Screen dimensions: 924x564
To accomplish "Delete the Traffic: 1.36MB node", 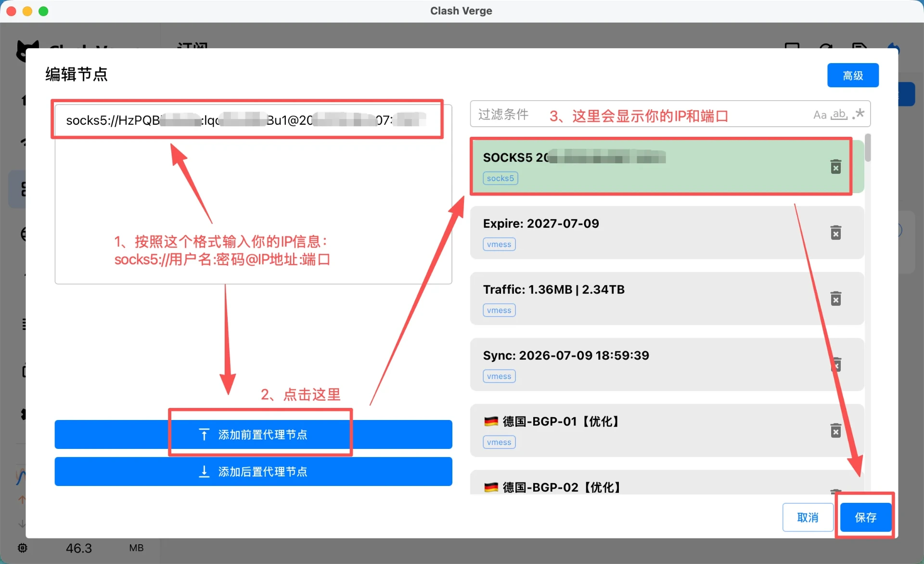I will (836, 299).
